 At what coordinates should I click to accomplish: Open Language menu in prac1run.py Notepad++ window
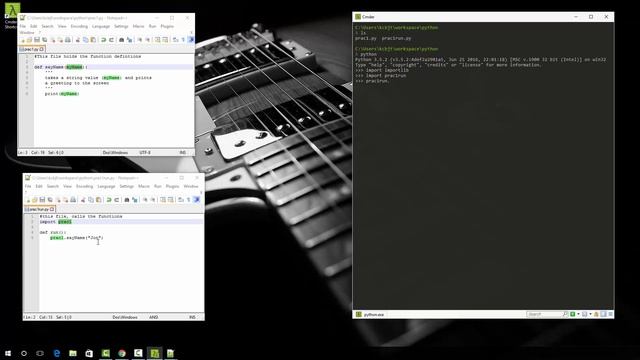click(x=106, y=186)
